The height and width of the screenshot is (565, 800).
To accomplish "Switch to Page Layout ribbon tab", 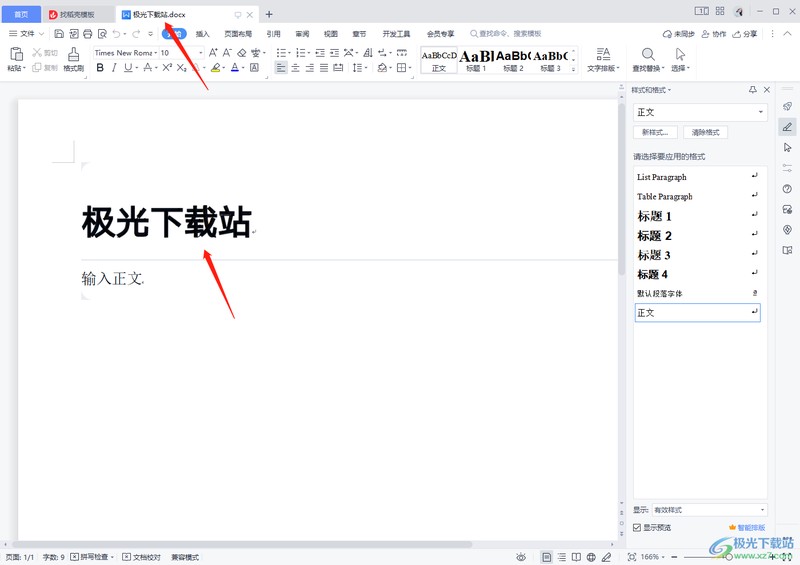I will tap(238, 34).
